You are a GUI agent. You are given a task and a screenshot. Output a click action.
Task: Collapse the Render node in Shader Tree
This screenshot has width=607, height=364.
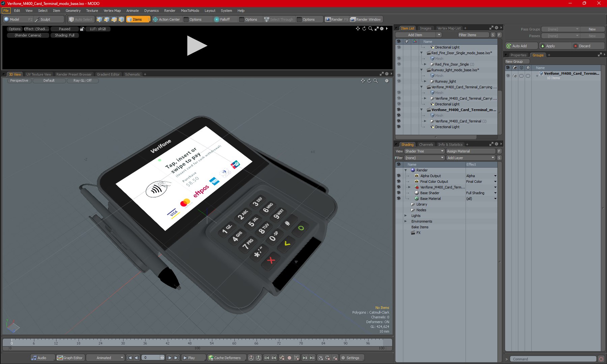(x=406, y=170)
